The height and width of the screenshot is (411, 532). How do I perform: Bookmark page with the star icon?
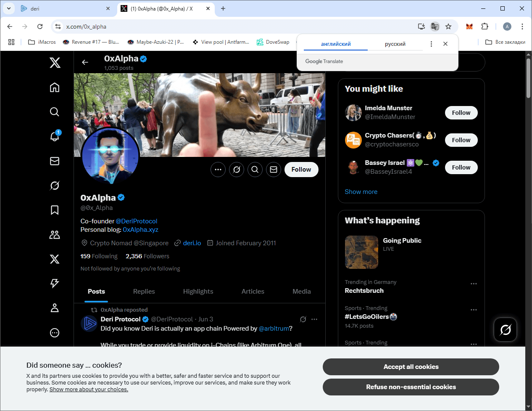click(448, 27)
